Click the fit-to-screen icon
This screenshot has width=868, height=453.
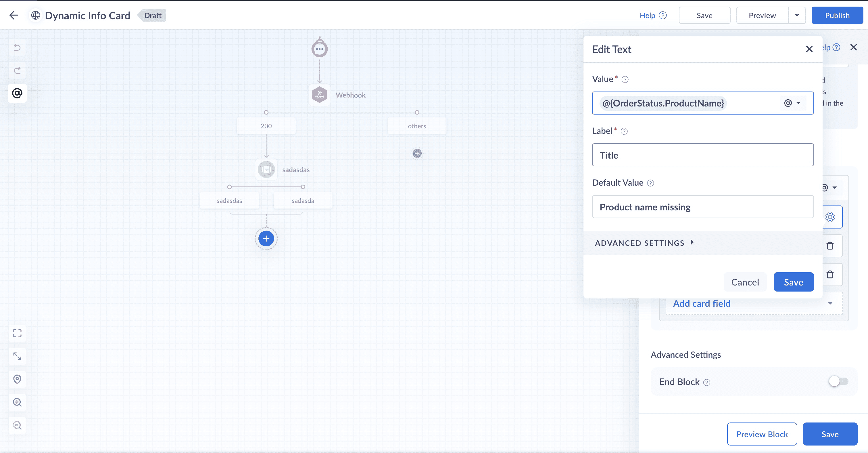pyautogui.click(x=17, y=333)
